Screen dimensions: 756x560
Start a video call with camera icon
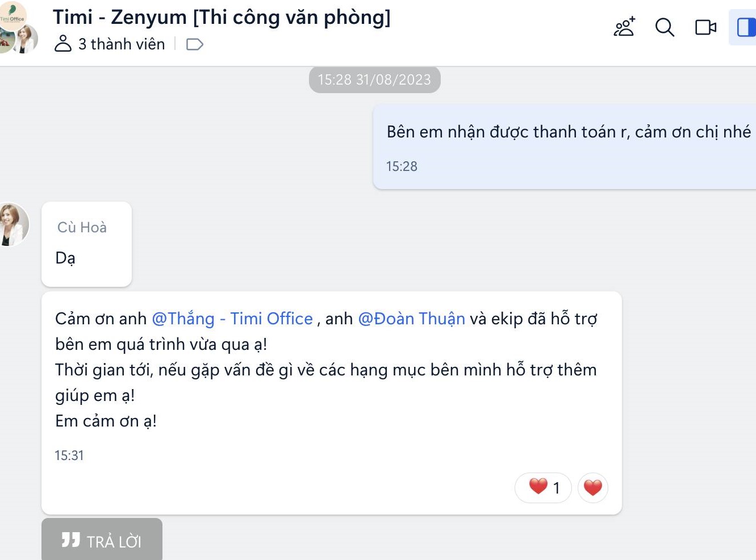706,27
